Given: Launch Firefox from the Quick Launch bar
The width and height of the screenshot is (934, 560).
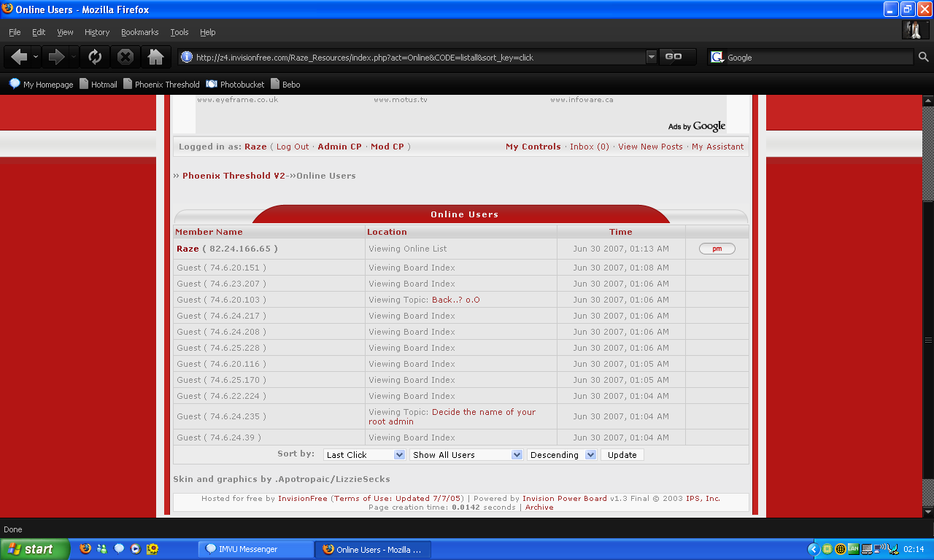Looking at the screenshot, I should [x=85, y=549].
